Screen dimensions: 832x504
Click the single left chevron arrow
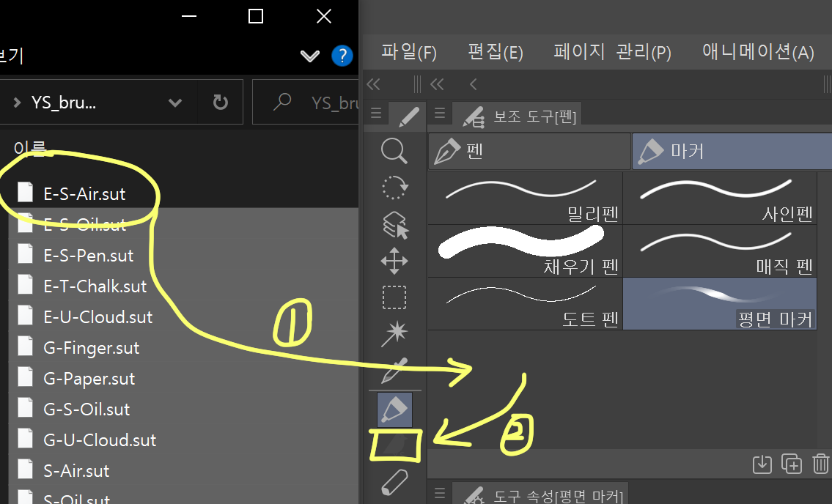pyautogui.click(x=474, y=84)
